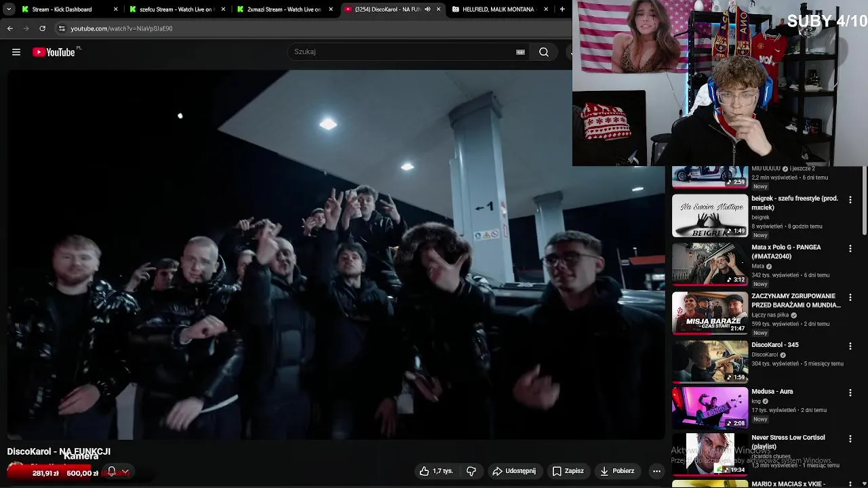Open options menu for Medusa - Aura
The image size is (868, 488).
(x=850, y=392)
